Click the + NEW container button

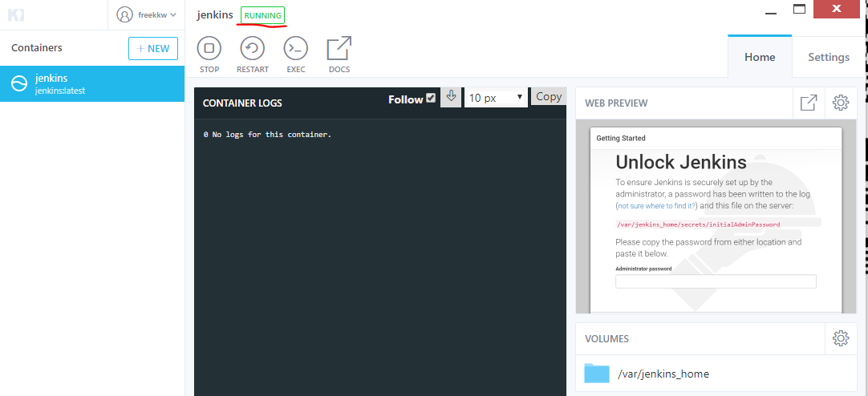click(x=153, y=49)
